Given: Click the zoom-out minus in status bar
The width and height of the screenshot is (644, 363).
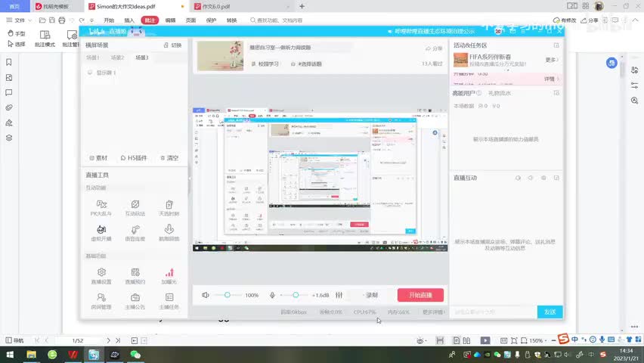Looking at the screenshot, I should (x=553, y=340).
